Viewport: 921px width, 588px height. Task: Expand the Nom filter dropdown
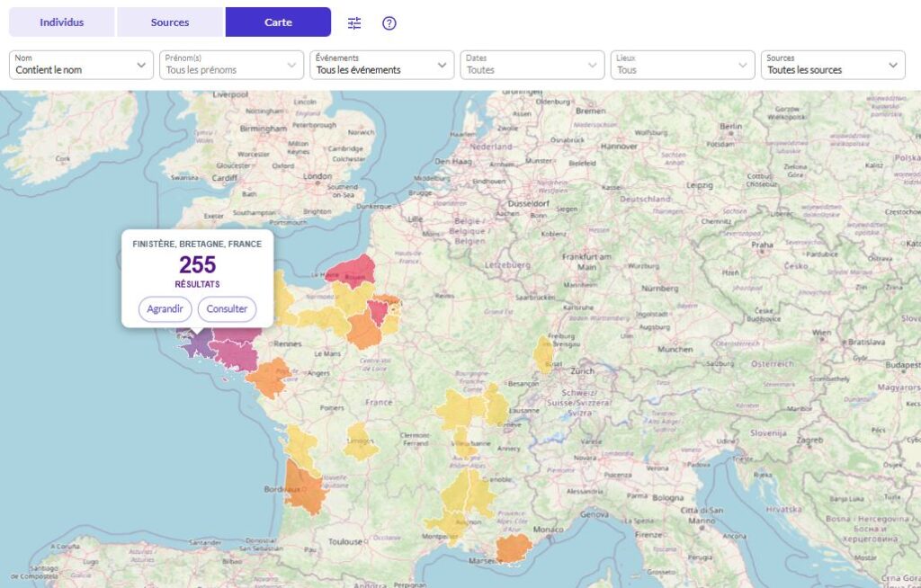coord(82,65)
